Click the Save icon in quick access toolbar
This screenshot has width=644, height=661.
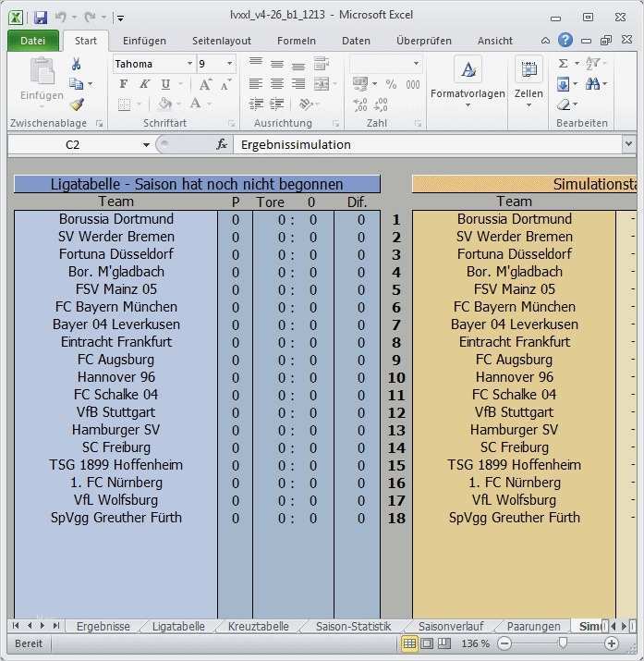[x=41, y=18]
